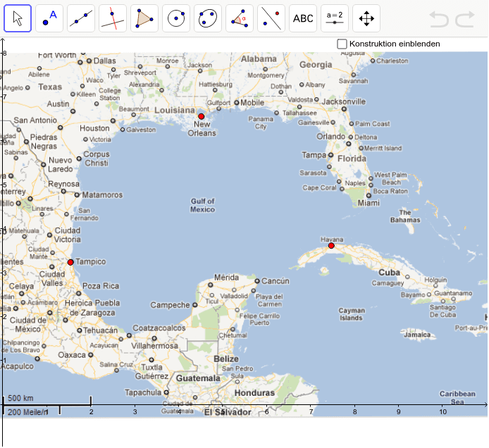
Task: Click the San Antonio label
Action: point(35,120)
